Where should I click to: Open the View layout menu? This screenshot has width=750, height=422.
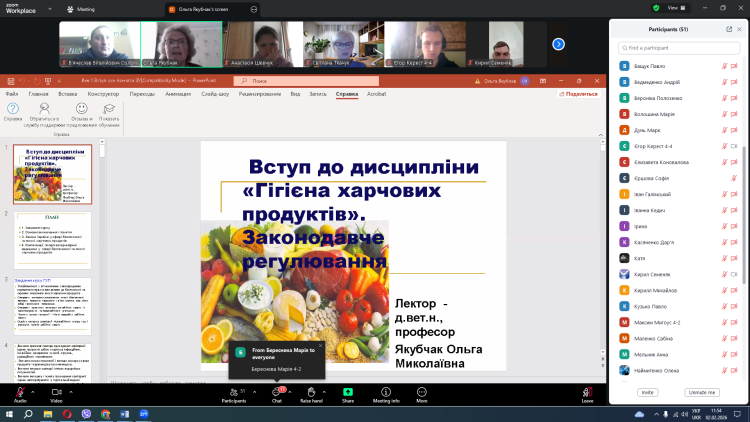click(x=676, y=8)
